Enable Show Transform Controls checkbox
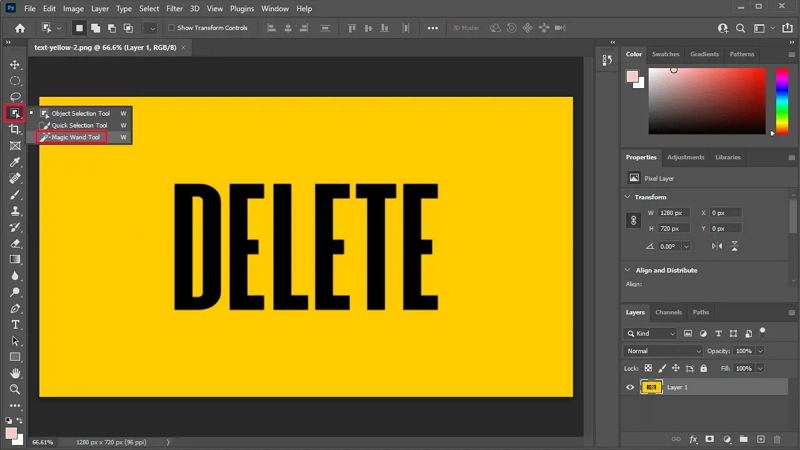The image size is (800, 450). click(171, 28)
